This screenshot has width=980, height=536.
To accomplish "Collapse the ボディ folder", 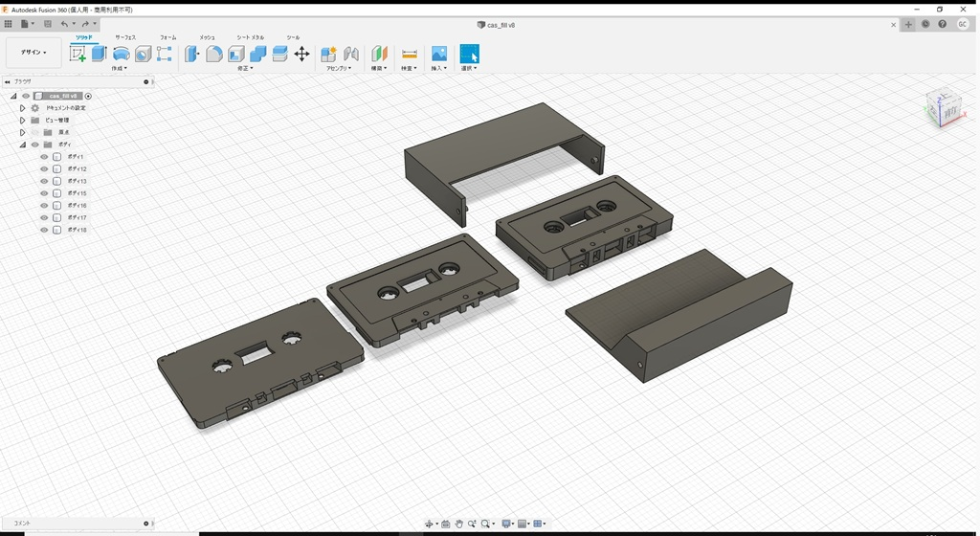I will (22, 145).
